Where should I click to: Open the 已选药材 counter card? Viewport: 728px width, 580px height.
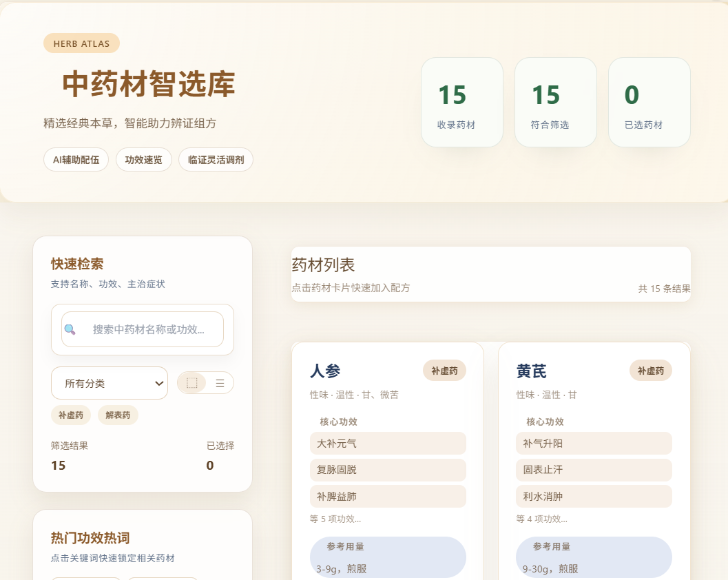tap(649, 102)
